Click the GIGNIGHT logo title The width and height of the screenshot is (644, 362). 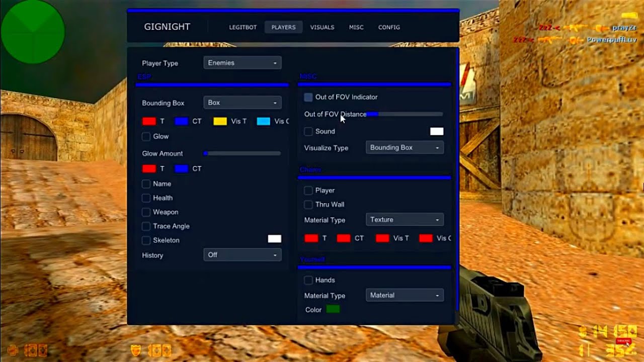click(167, 27)
